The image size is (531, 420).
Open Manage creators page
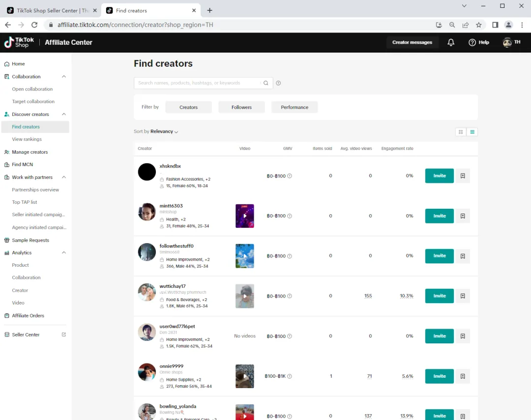tap(30, 152)
